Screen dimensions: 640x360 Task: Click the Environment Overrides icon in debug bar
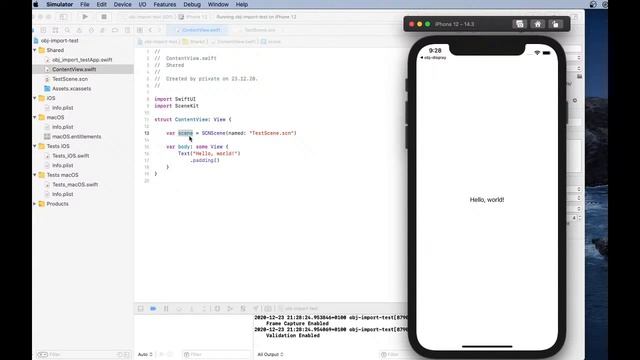pyautogui.click(x=243, y=309)
